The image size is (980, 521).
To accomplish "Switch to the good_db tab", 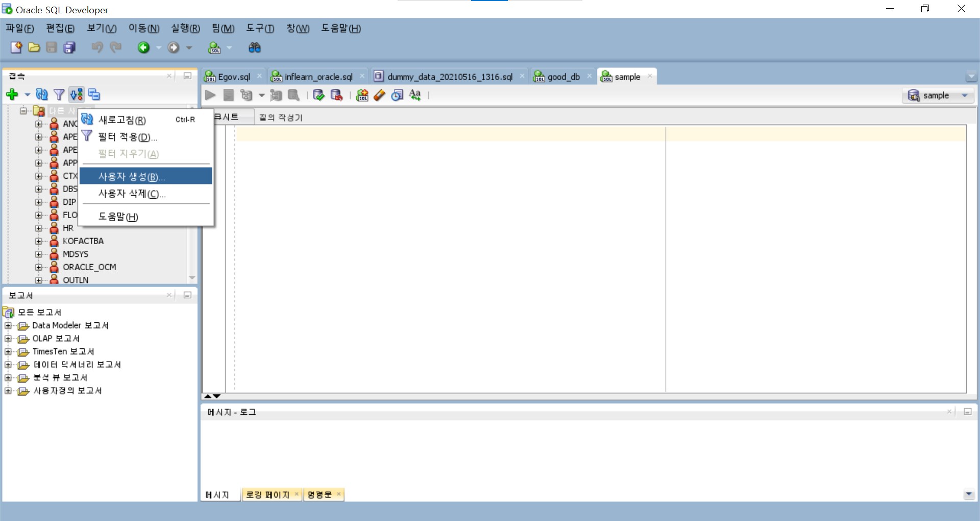I will pos(563,77).
